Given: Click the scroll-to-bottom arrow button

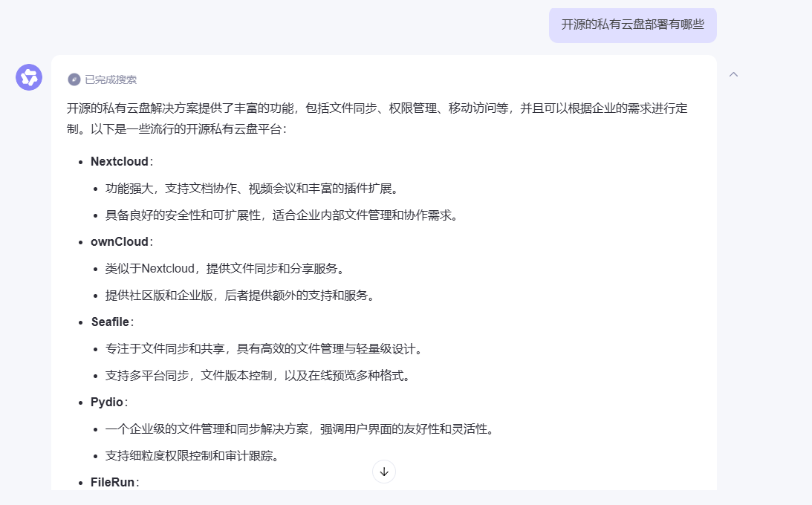Looking at the screenshot, I should (383, 472).
